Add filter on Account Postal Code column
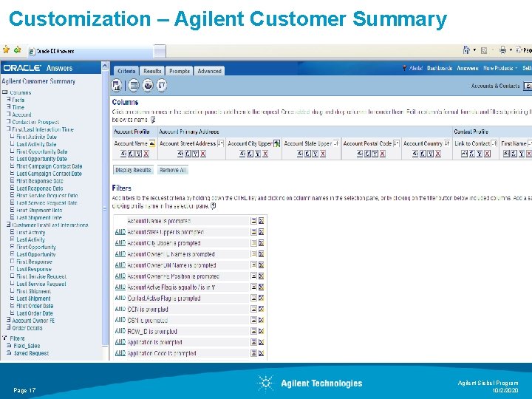The height and width of the screenshot is (399, 532). click(375, 154)
